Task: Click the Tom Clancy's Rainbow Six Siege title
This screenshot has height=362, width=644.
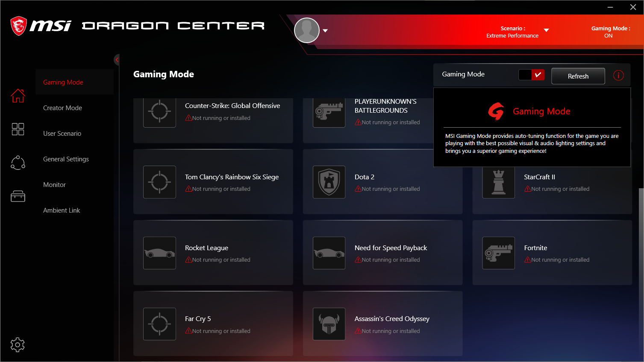Action: pyautogui.click(x=232, y=177)
